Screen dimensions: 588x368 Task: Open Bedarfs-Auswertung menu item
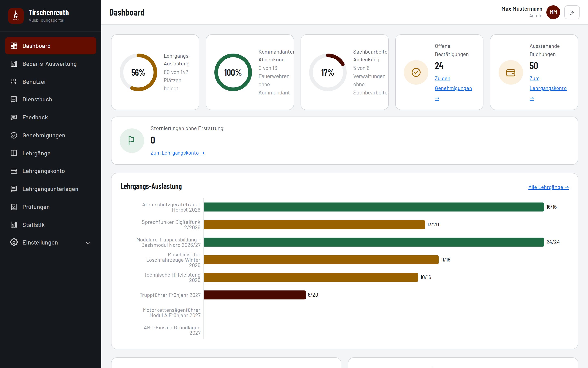point(51,64)
